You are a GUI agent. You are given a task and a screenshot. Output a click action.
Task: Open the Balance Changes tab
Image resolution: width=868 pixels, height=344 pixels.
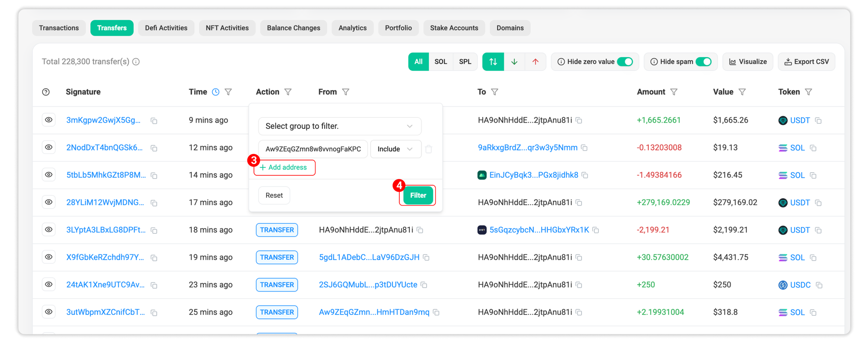coord(293,28)
